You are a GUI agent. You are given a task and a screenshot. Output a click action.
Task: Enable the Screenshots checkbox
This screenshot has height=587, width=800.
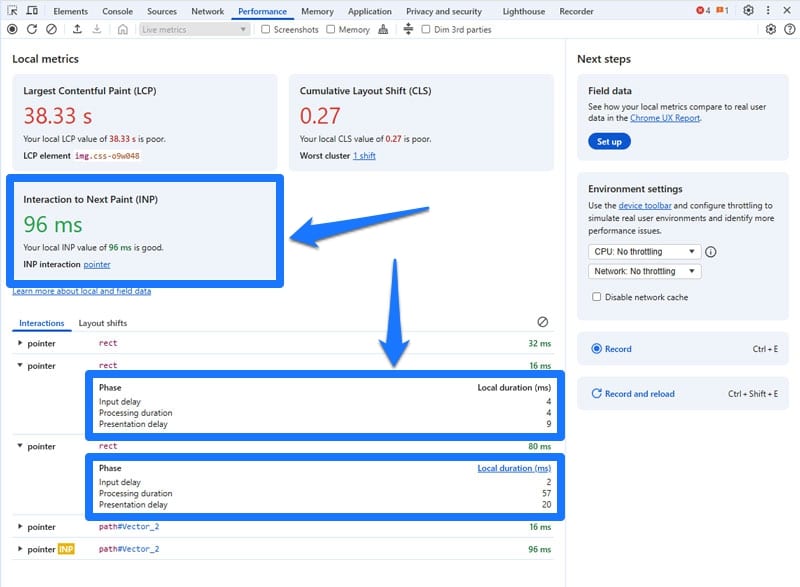265,30
